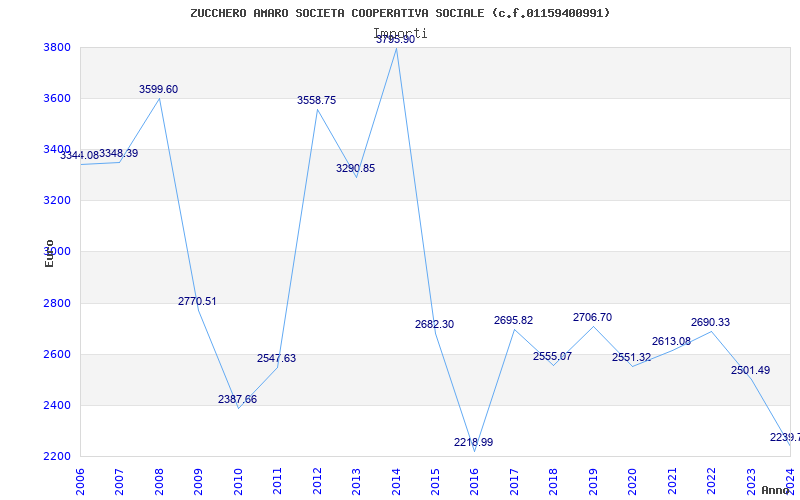The image size is (800, 500).
Task: Click the 2008 x-axis year label
Action: pos(159,482)
